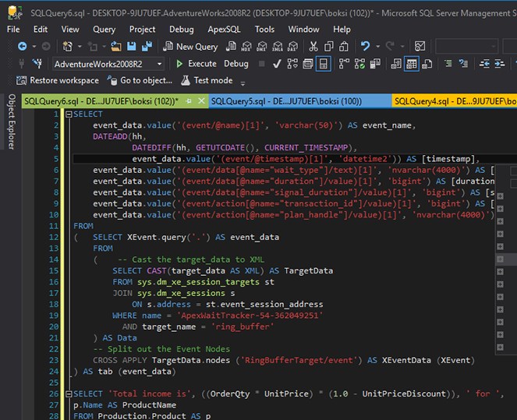
Task: Open a Database Engine Query icon
Action: pyautogui.click(x=231, y=47)
